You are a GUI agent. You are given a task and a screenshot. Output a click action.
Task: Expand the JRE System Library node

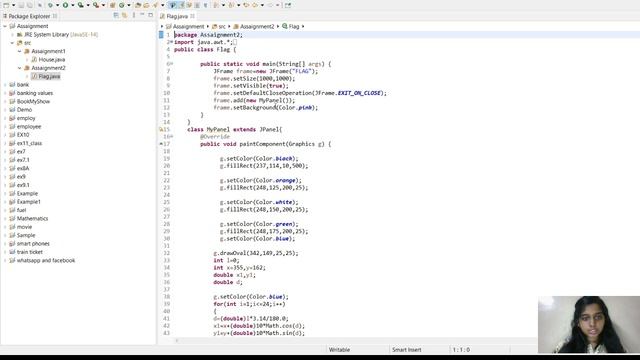coord(12,35)
